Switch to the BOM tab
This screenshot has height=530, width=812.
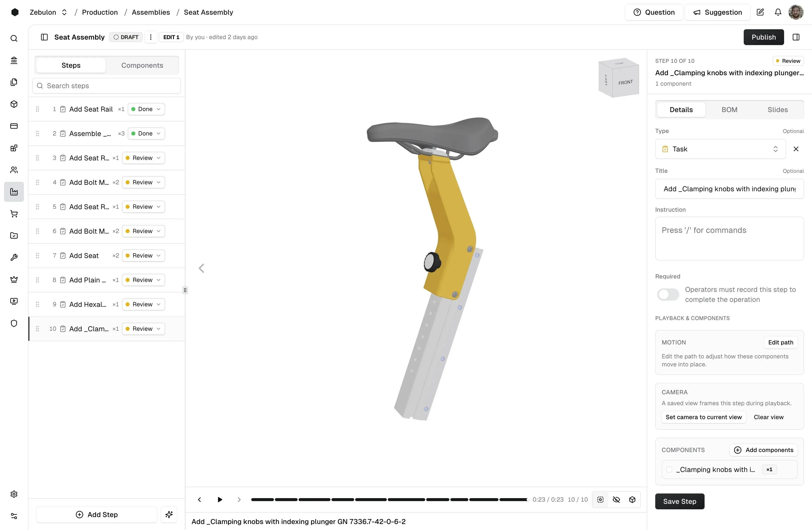[x=730, y=110]
